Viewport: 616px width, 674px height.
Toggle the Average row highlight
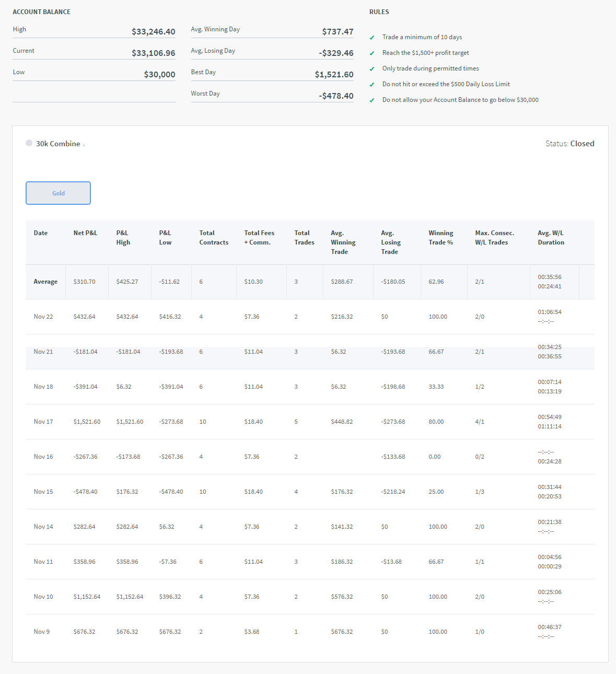pos(45,282)
